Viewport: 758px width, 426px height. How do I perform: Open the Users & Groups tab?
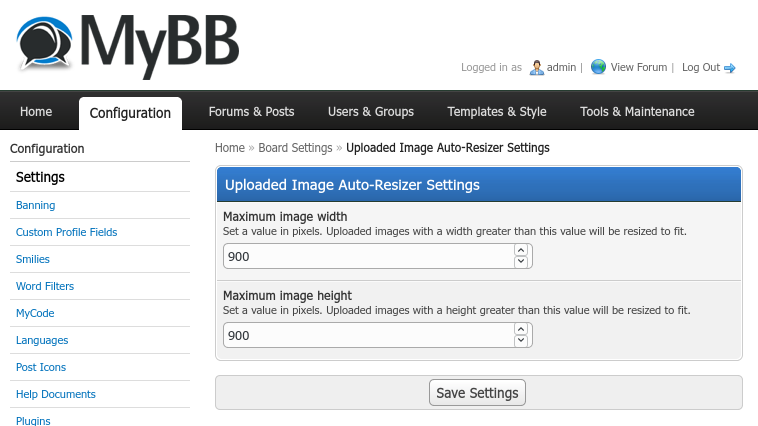pyautogui.click(x=370, y=112)
